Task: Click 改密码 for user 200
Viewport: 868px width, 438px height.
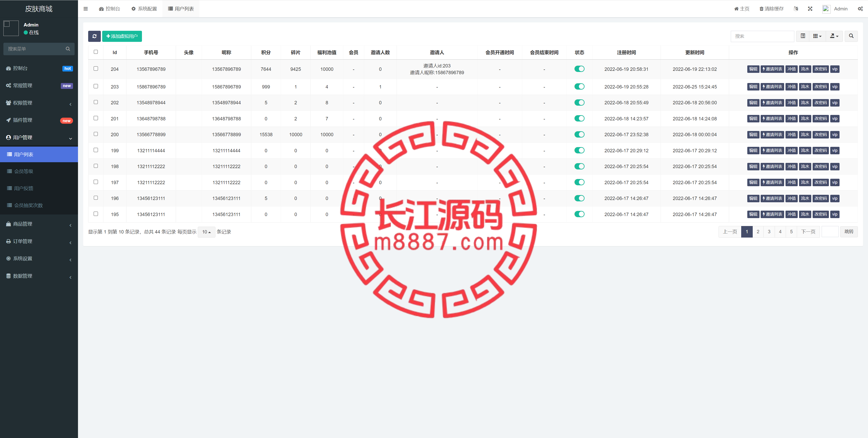Action: tap(820, 135)
